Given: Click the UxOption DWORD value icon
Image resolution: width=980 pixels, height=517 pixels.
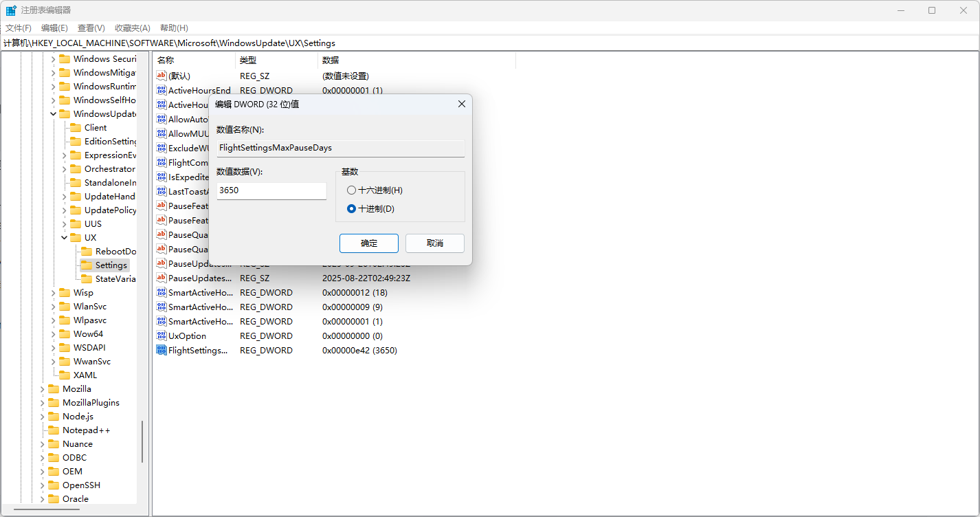Looking at the screenshot, I should pos(162,335).
